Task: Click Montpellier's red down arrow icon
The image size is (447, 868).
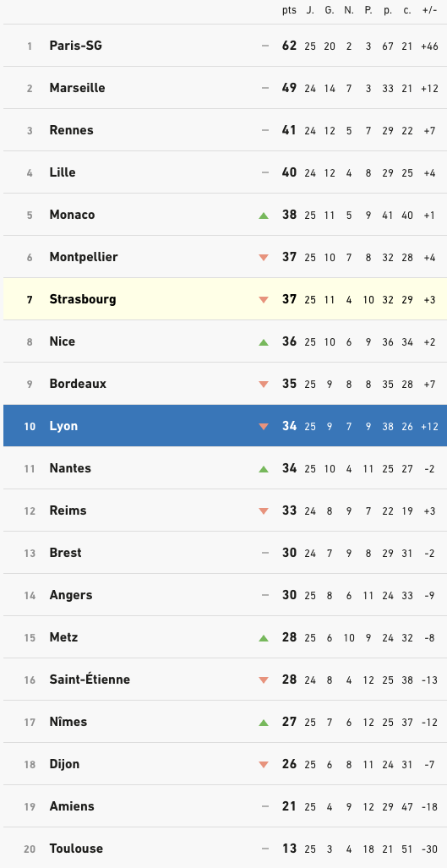Action: (264, 258)
